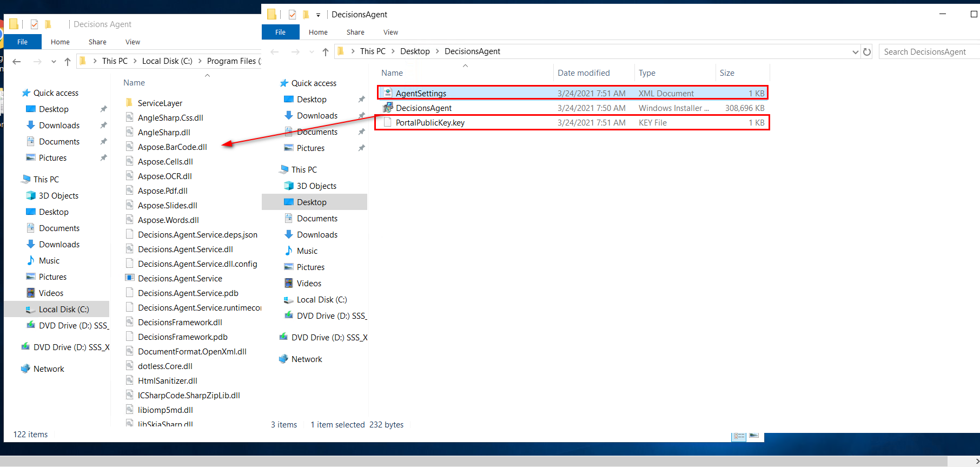Refresh the DecisionsAgent folder view

tap(867, 51)
